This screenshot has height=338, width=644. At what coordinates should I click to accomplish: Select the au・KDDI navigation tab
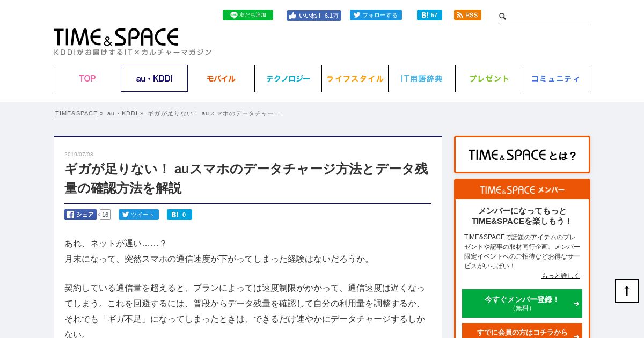point(154,78)
